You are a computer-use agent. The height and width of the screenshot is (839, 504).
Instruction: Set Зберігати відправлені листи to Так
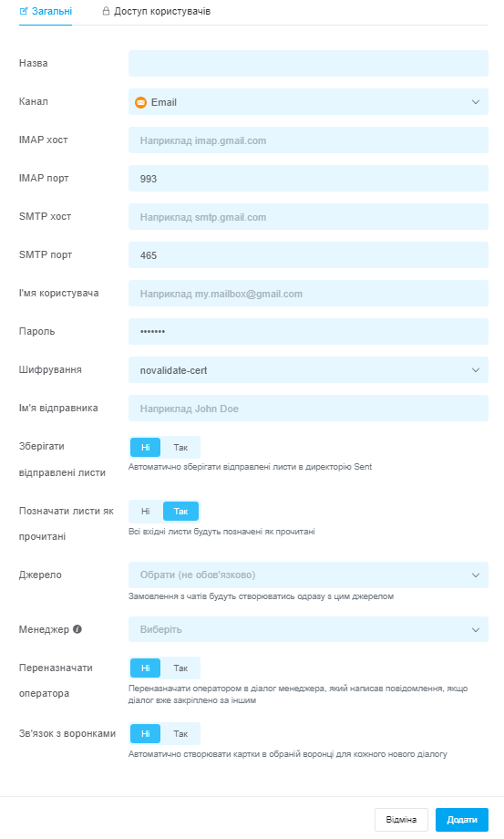(x=180, y=448)
